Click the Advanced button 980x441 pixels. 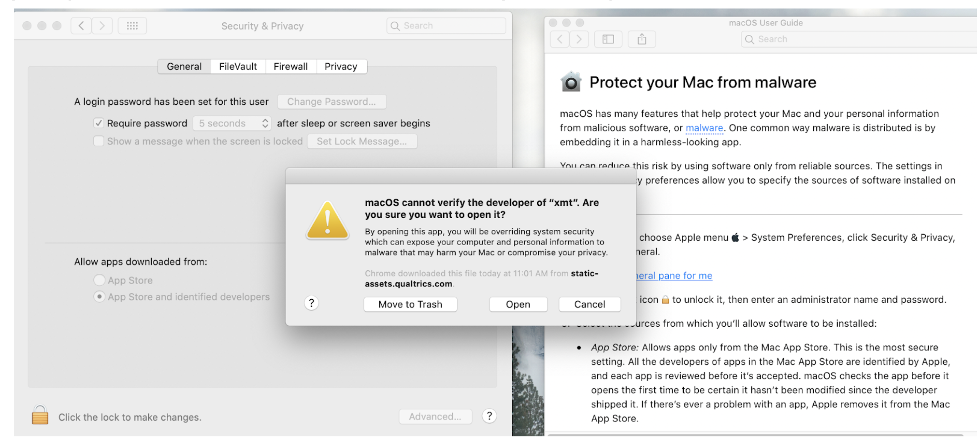435,416
